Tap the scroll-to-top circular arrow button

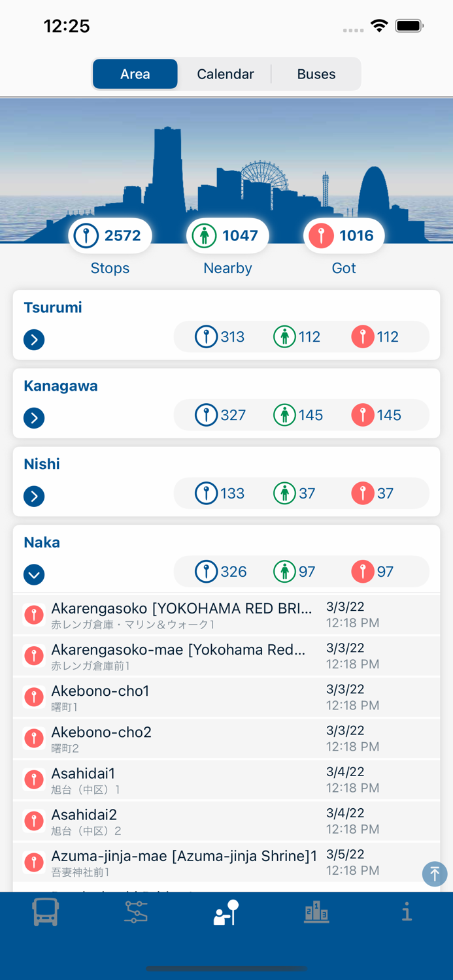pyautogui.click(x=435, y=874)
